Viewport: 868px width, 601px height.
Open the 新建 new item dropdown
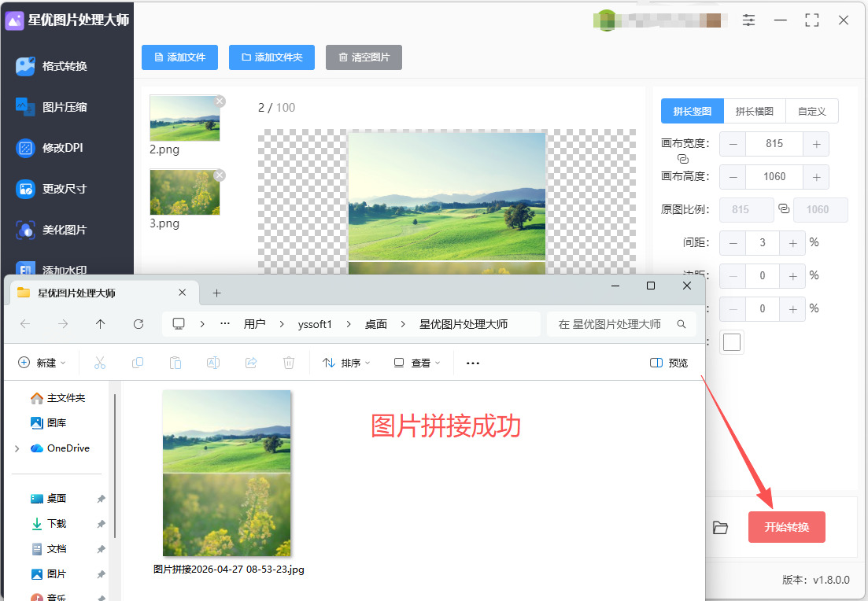click(x=42, y=363)
